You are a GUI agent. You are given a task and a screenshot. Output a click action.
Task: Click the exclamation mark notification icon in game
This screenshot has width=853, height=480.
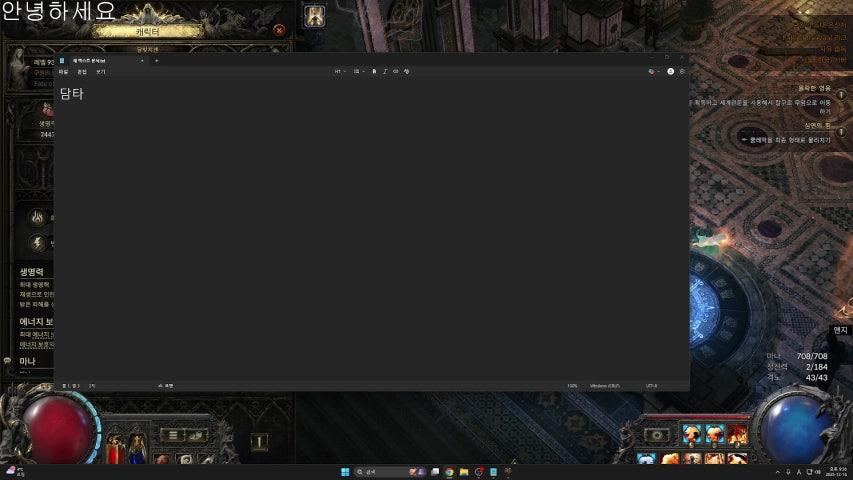[259, 442]
